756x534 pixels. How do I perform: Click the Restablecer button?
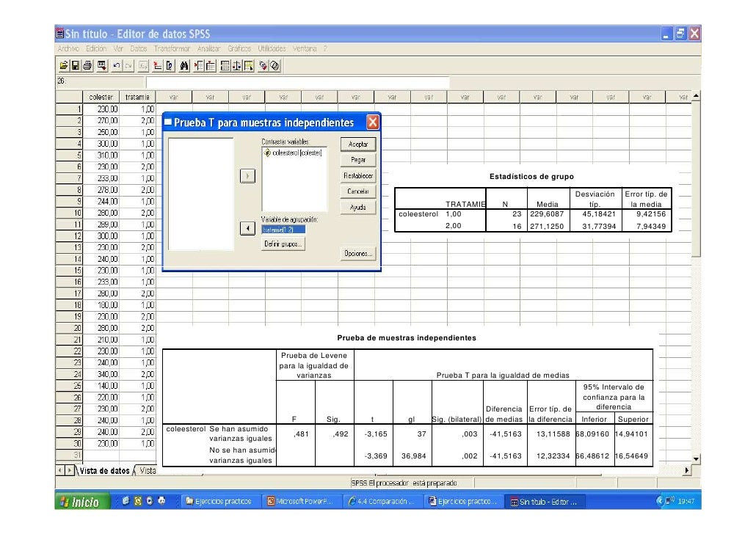click(x=357, y=176)
